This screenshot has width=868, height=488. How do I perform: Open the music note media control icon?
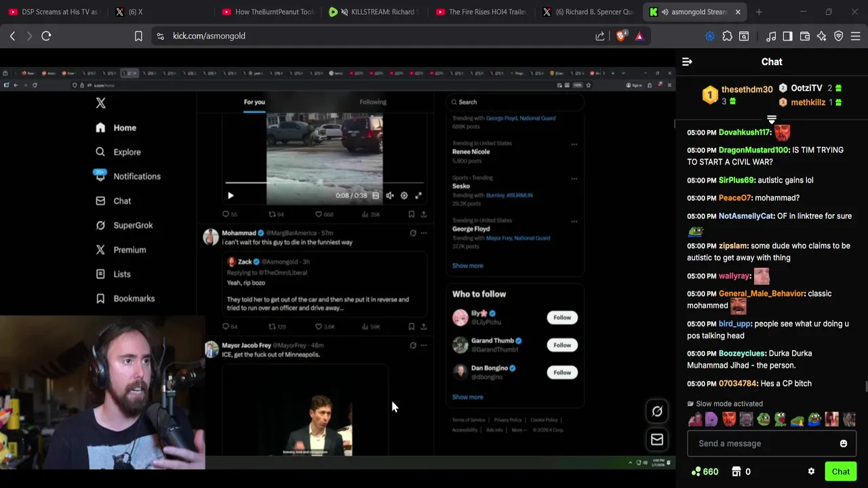pos(771,36)
